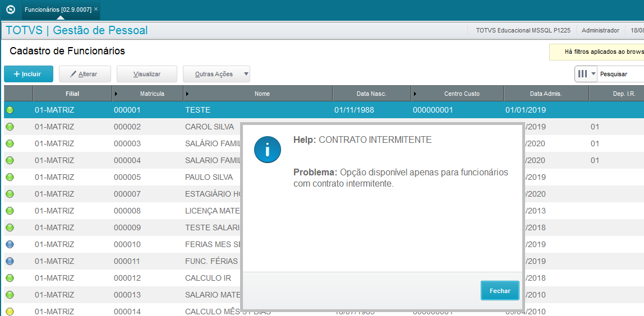Screen dimensions: 644x316
Task: Click matricula cell 000010
Action: 127,244
